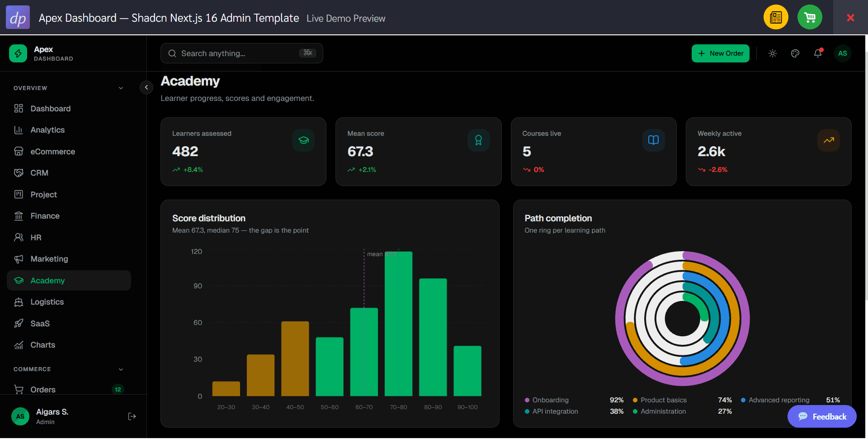Click the dp logo in the top bar
The width and height of the screenshot is (868, 439).
click(18, 18)
